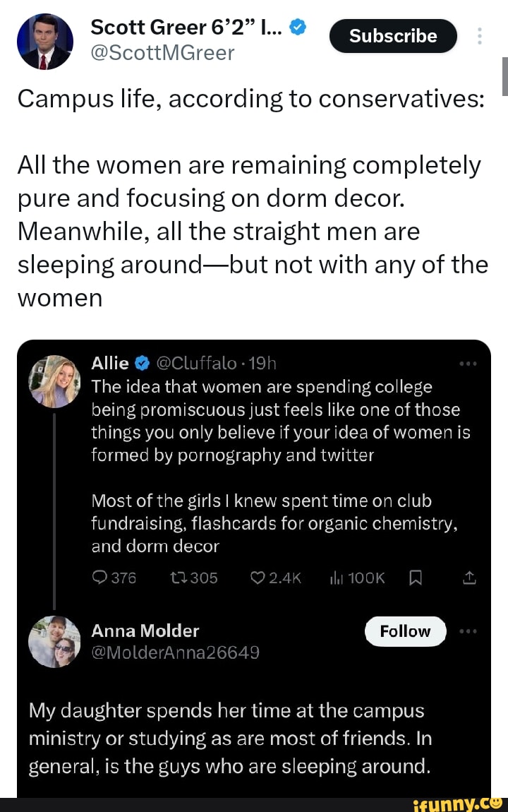Click the Subscribe button
Viewport: 508px width, 812px height.
393,36
